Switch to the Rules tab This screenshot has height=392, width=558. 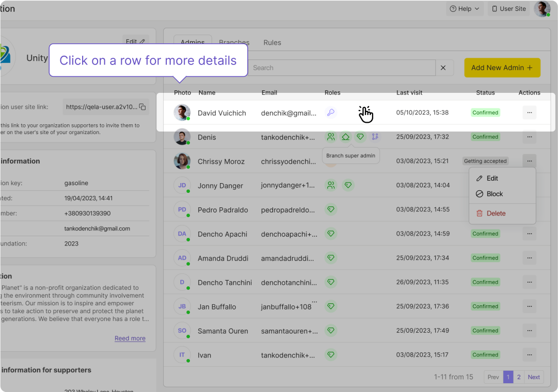[272, 43]
